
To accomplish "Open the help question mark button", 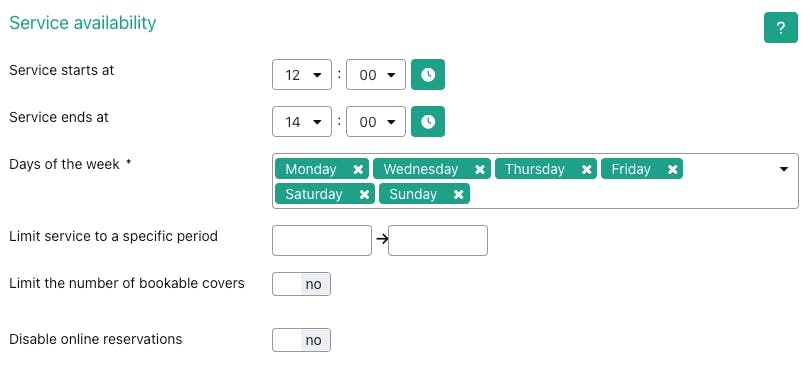I will [781, 28].
